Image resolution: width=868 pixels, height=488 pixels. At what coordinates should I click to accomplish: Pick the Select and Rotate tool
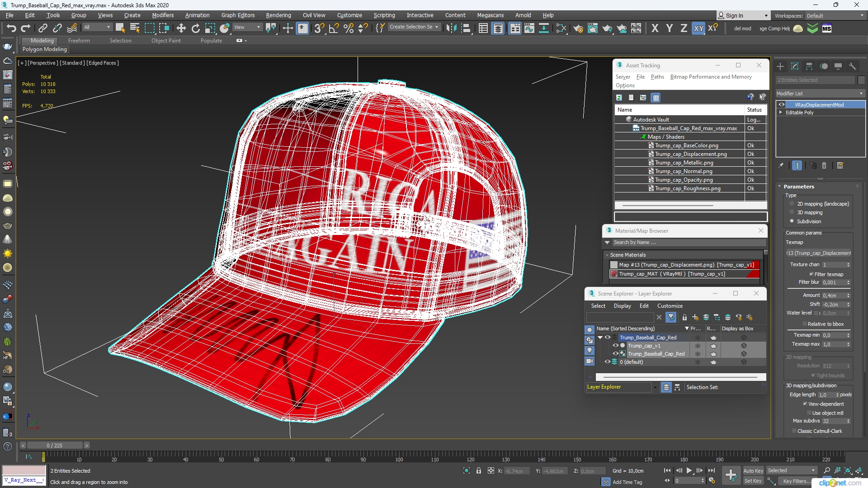(x=195, y=28)
